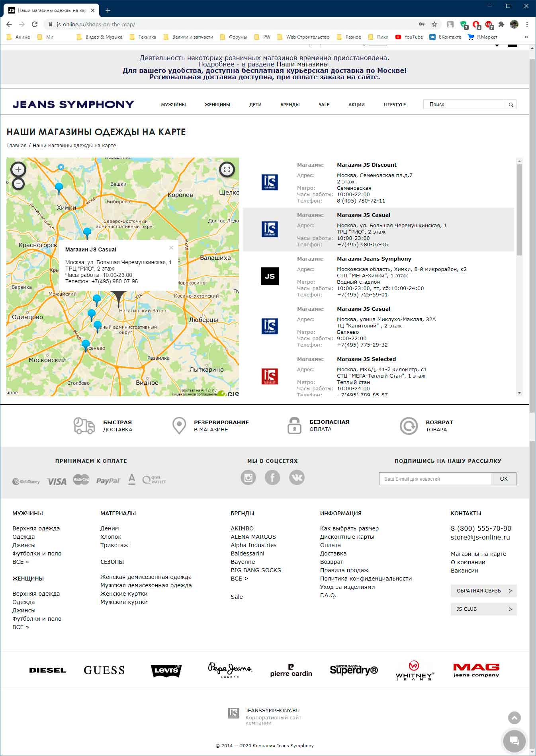The height and width of the screenshot is (756, 536).
Task: Open the Instagram social icon
Action: click(x=248, y=477)
